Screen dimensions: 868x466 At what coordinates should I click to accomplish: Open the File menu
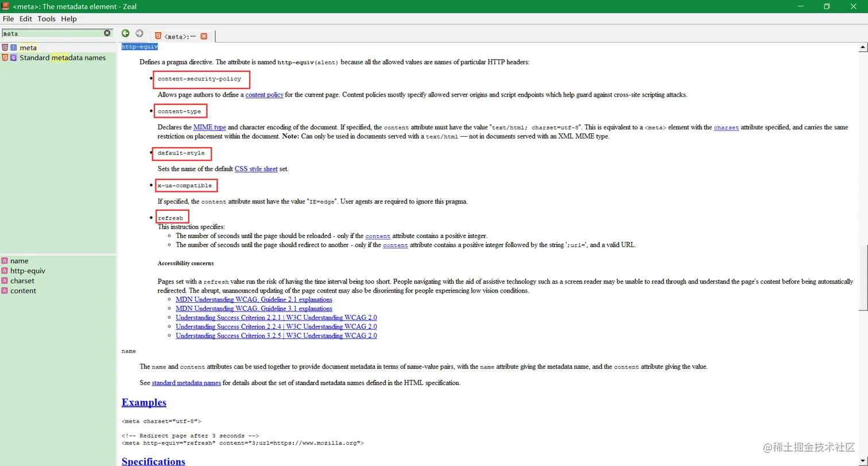click(x=8, y=19)
